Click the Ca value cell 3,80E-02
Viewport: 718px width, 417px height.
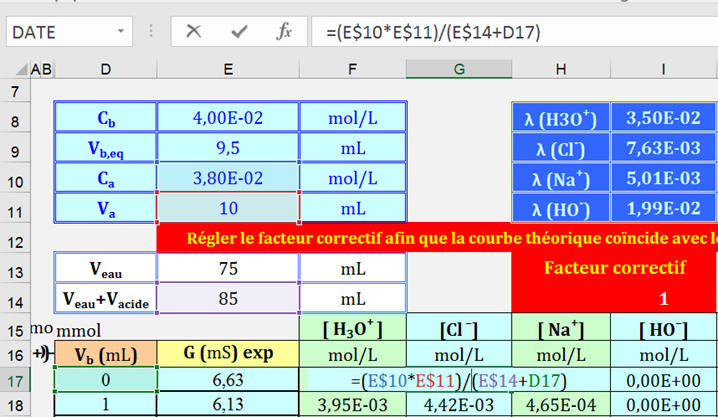(228, 180)
